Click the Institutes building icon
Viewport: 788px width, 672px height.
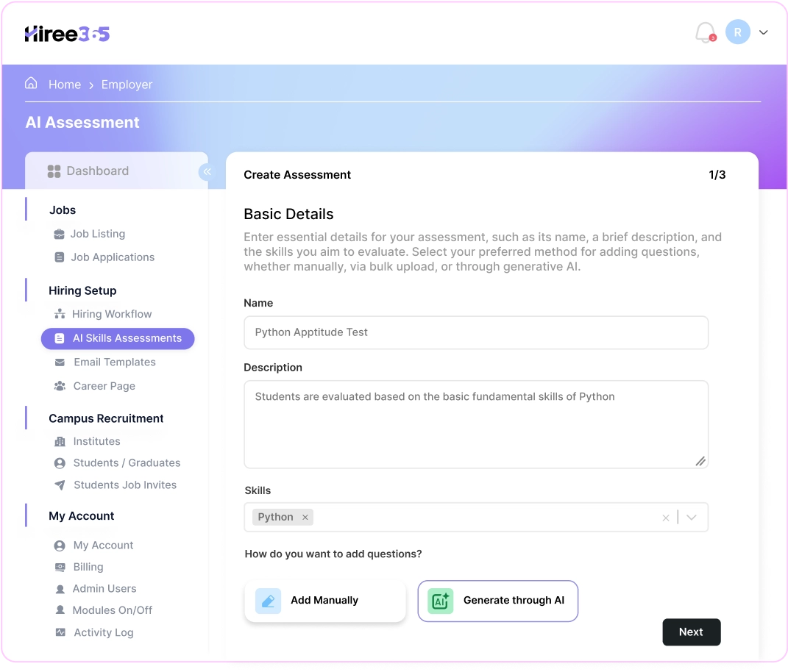point(60,441)
